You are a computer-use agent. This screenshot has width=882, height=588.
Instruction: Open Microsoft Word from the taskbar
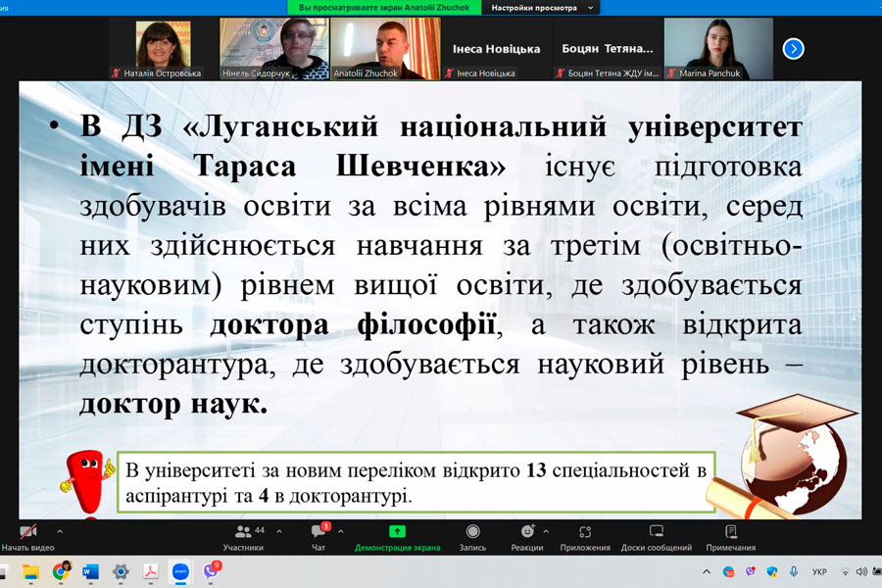(x=90, y=571)
